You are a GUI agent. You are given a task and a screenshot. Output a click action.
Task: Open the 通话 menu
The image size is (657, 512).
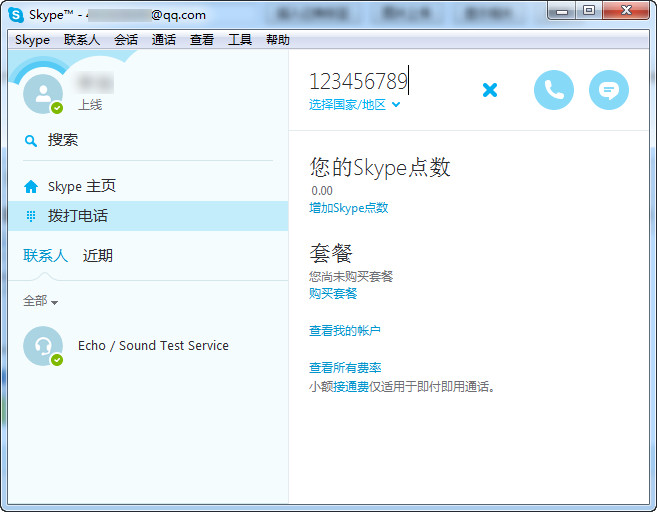163,40
